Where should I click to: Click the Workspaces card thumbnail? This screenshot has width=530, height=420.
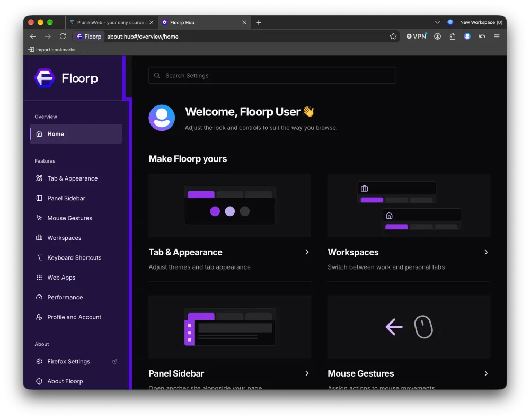click(409, 205)
